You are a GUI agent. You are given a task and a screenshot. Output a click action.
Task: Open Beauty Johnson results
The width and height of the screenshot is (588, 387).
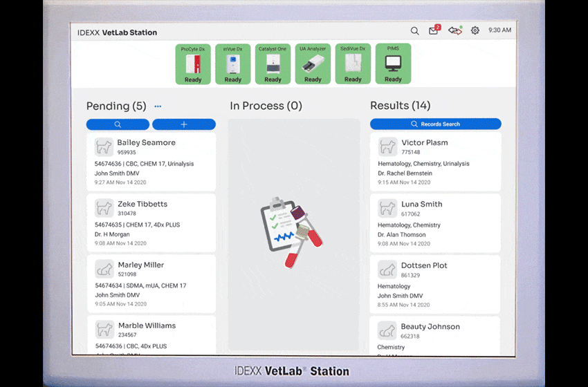[435, 336]
